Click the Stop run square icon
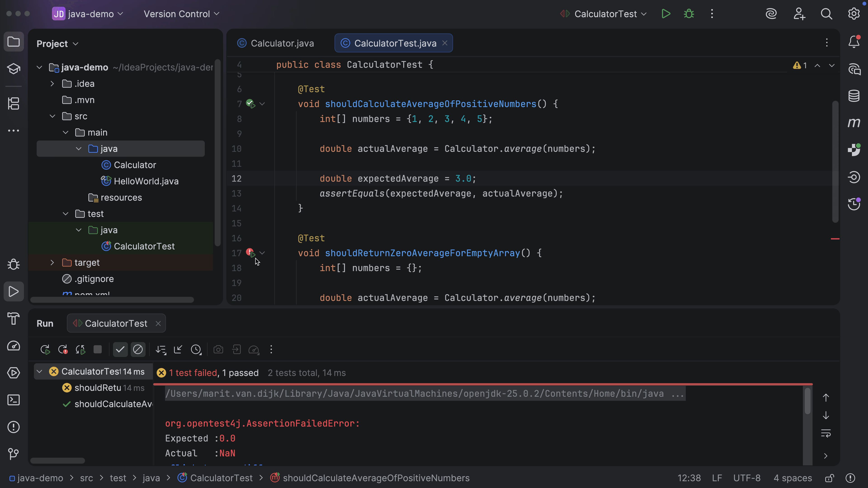 tap(98, 350)
